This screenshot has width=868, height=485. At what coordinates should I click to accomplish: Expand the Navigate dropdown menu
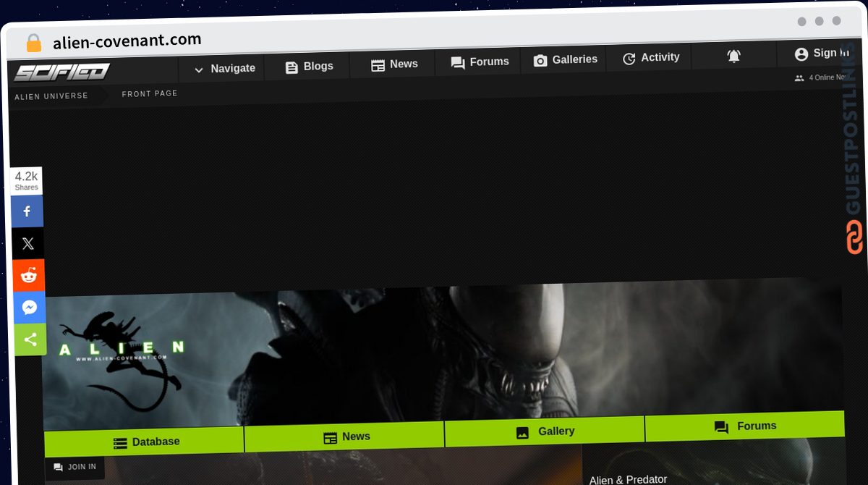224,69
